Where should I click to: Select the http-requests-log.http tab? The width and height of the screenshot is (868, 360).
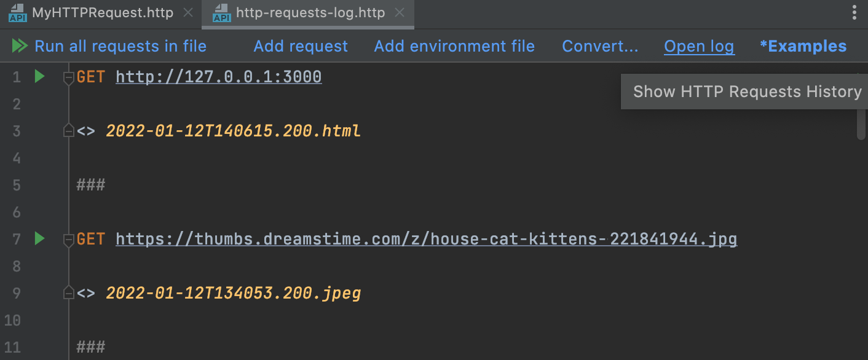point(310,13)
